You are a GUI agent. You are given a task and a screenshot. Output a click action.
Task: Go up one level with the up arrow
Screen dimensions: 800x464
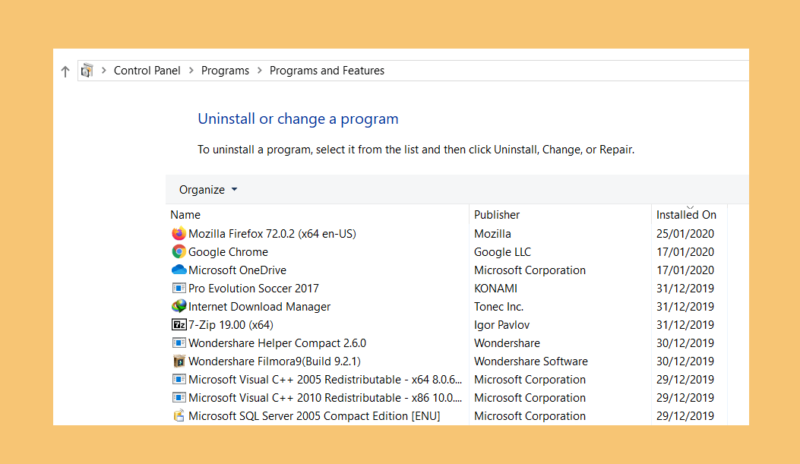[x=65, y=71]
